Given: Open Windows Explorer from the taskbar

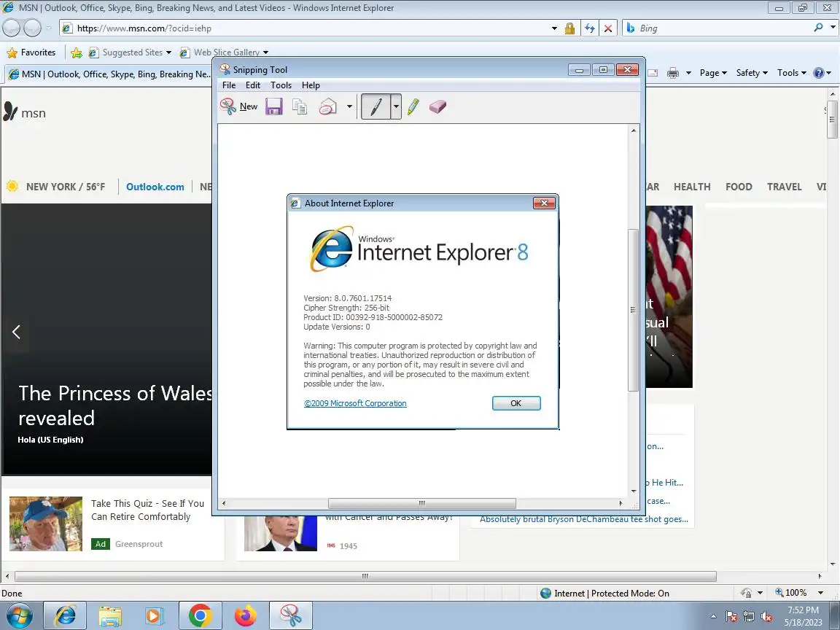Looking at the screenshot, I should coord(110,616).
